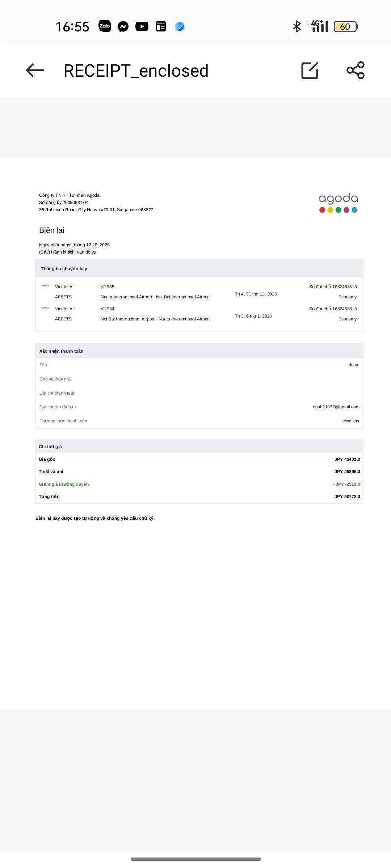391x868 pixels.
Task: Tap the green discount amount JPY -2519.0
Action: 346,484
